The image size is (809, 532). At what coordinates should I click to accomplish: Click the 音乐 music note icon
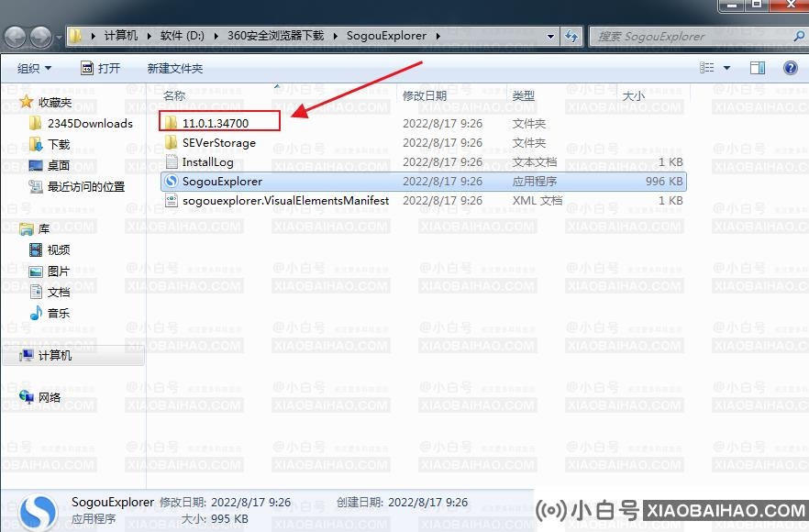coord(36,313)
